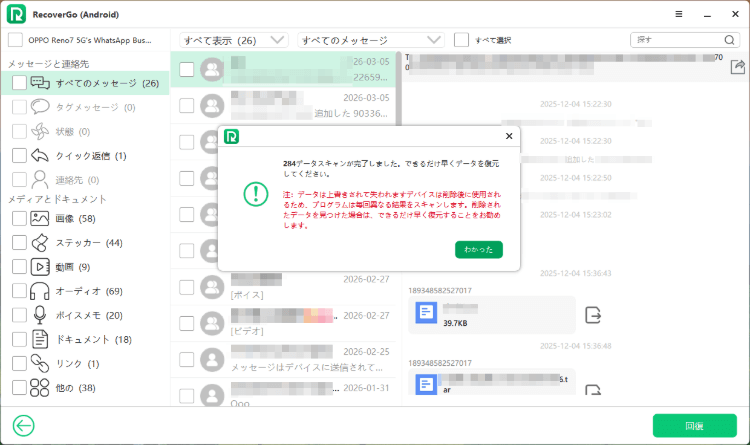Select 動画 (9) category
Screen dimensions: 750x445
point(86,267)
